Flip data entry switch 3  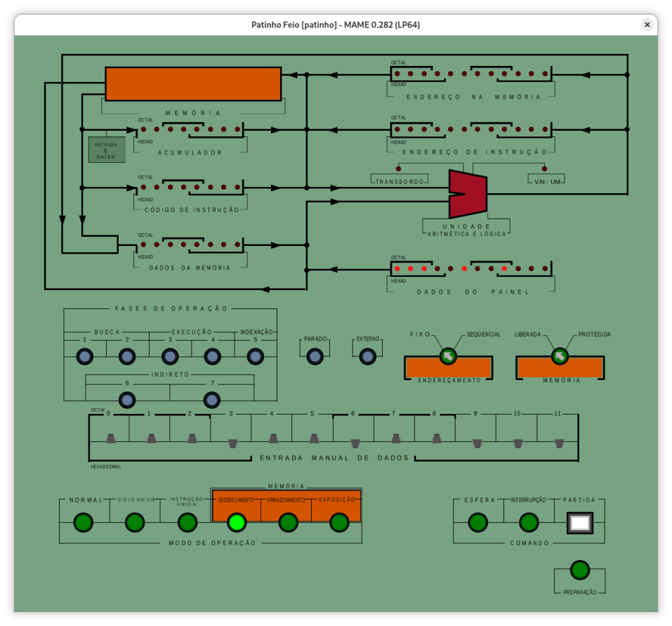233,443
